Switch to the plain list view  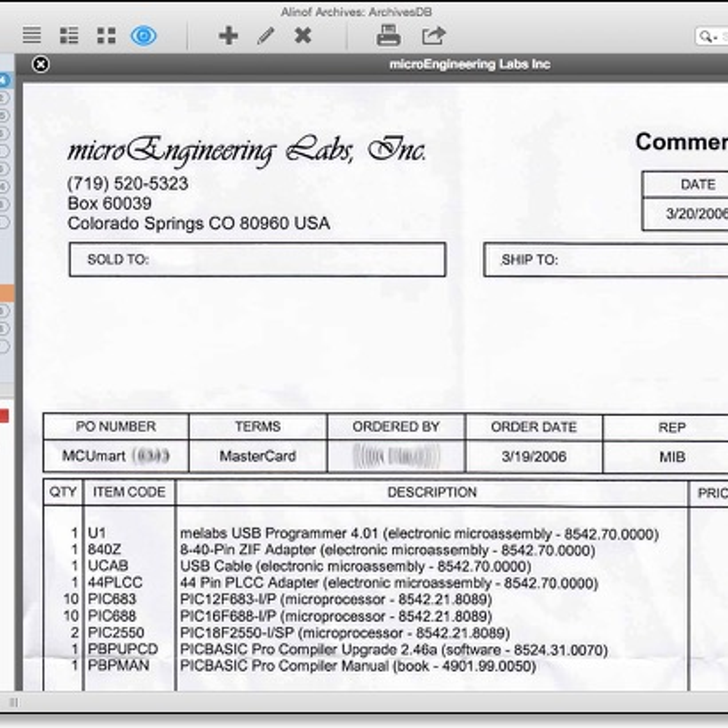click(32, 35)
